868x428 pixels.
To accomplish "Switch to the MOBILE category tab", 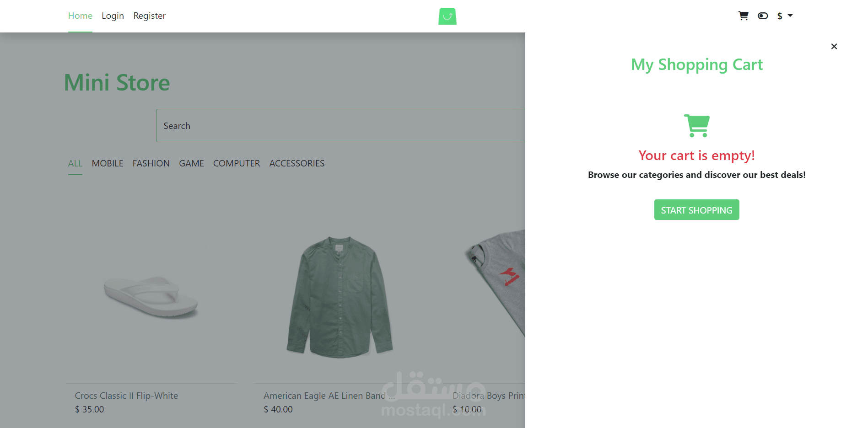I will [x=108, y=163].
